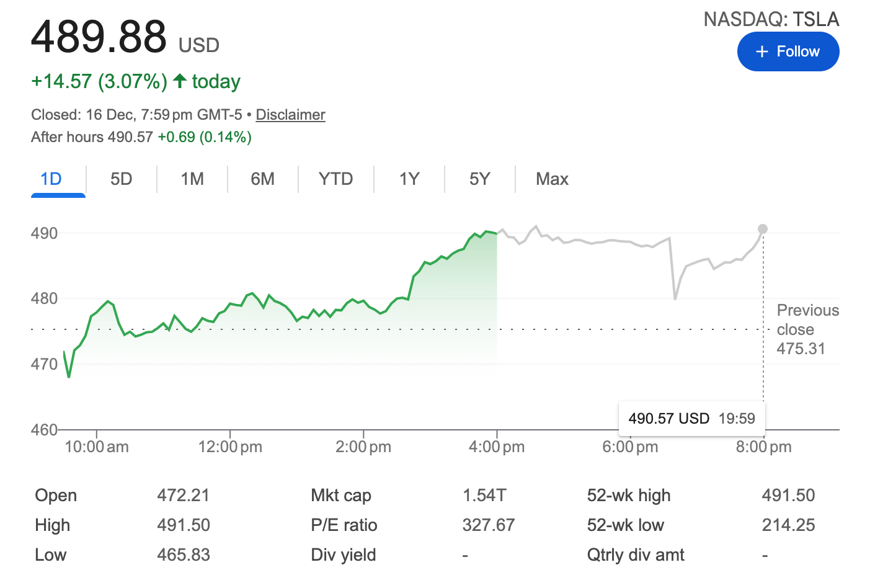This screenshot has height=588, width=888.
Task: Open the Max range tab
Action: [x=552, y=179]
